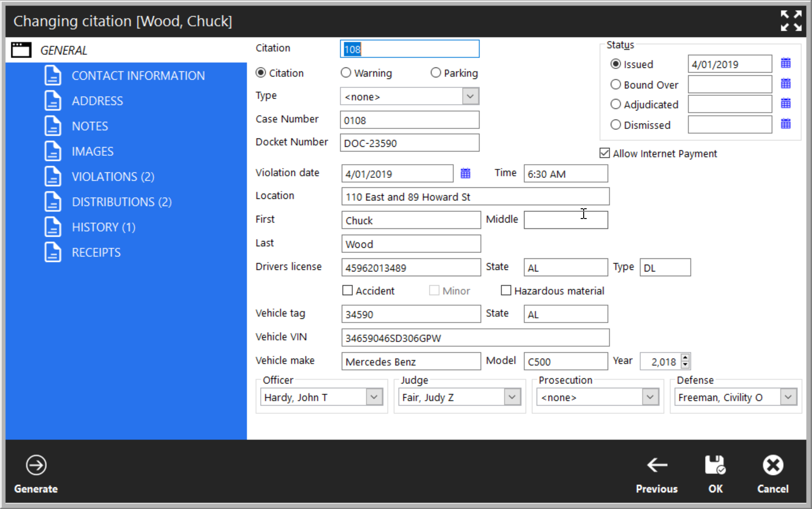
Task: Open the calendar for Issued date
Action: 785,63
